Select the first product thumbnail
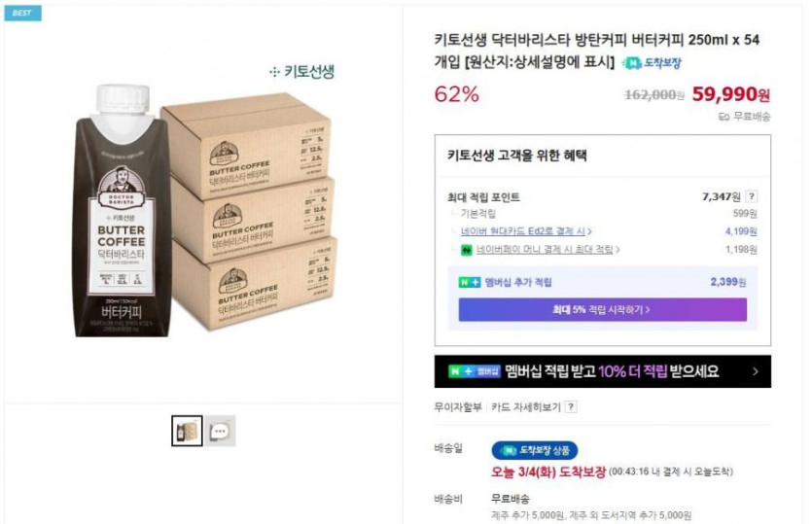The image size is (812, 524). coord(187,431)
